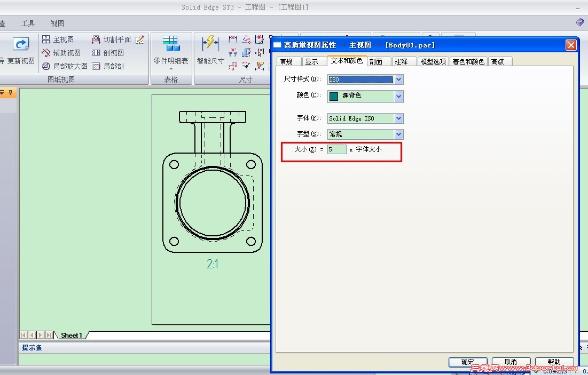Select the Sheet1 sheet tab
The height and width of the screenshot is (375, 588).
(71, 336)
